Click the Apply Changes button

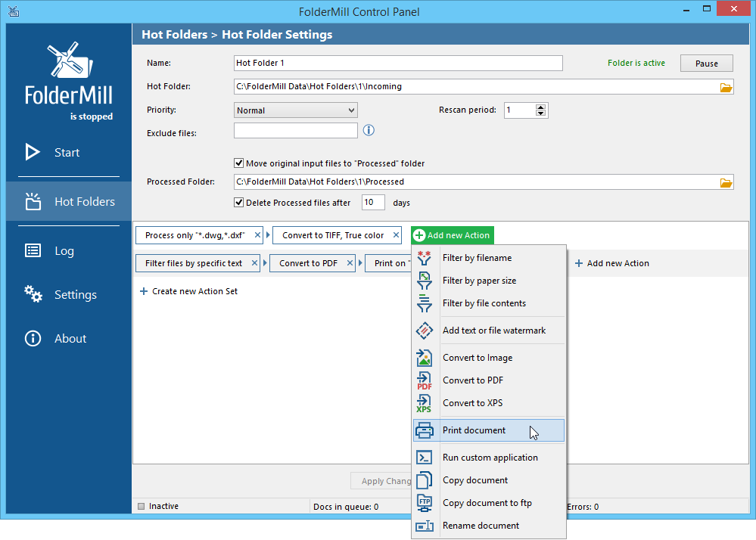pyautogui.click(x=381, y=481)
